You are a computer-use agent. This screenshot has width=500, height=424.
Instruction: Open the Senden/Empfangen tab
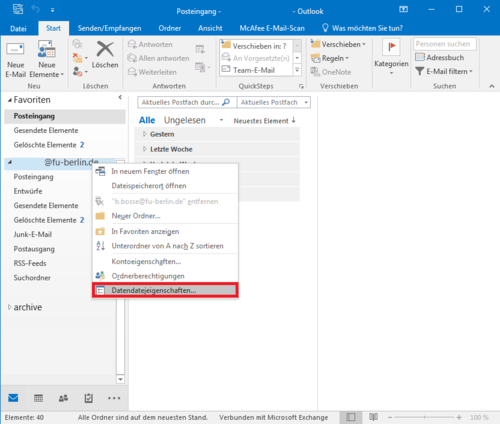pos(109,28)
